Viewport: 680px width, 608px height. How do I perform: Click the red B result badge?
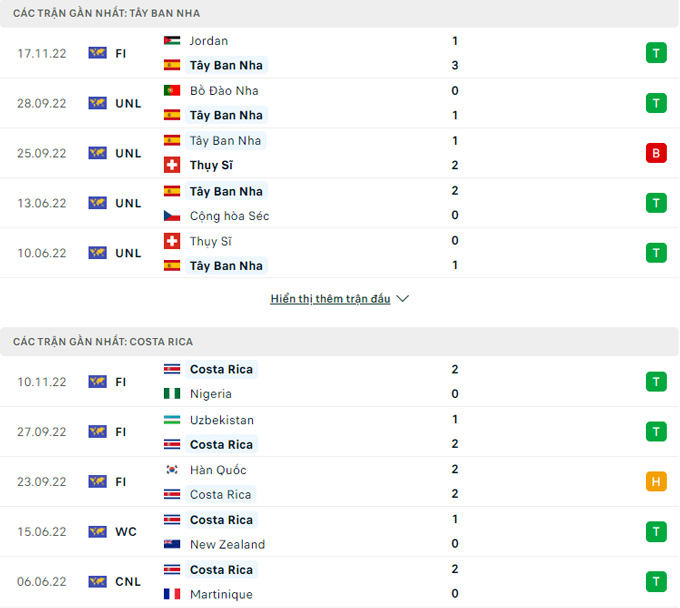(x=656, y=153)
